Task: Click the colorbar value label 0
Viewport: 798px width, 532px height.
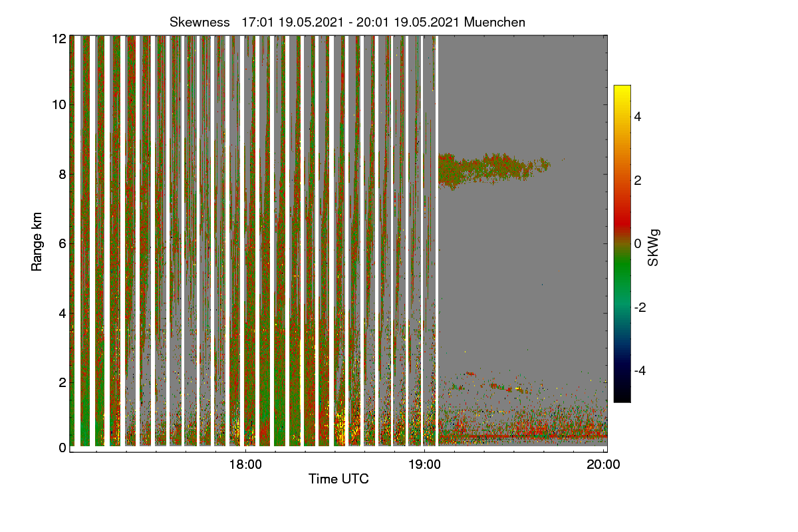Action: pos(638,243)
